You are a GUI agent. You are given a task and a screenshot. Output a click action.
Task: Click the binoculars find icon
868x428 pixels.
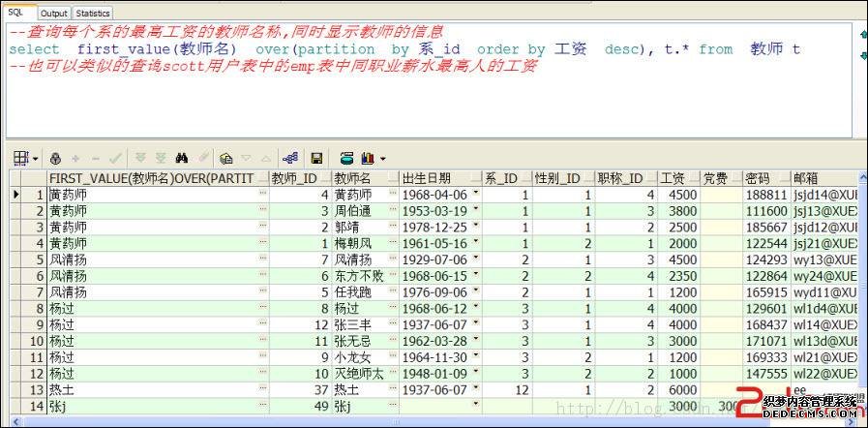coord(180,158)
